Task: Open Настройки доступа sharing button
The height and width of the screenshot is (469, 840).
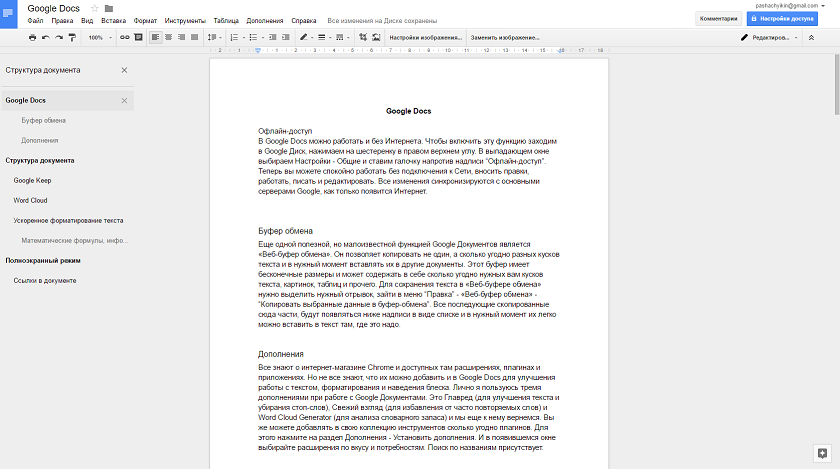Action: coord(782,19)
